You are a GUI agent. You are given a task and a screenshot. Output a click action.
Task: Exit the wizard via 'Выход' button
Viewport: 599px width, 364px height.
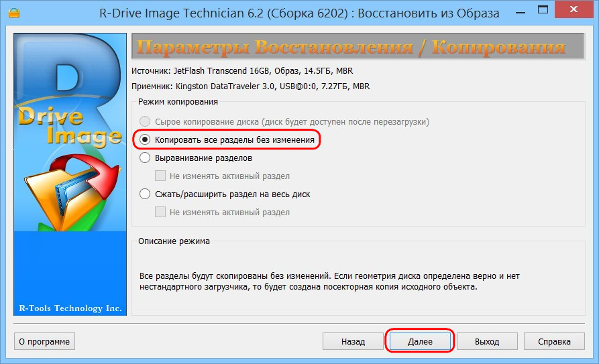(487, 341)
